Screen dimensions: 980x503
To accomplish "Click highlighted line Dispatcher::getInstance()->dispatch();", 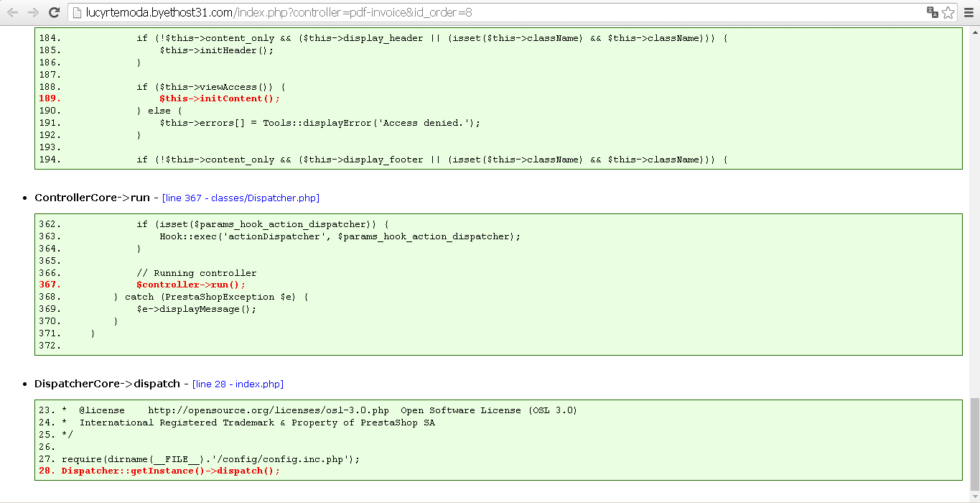I will (171, 471).
